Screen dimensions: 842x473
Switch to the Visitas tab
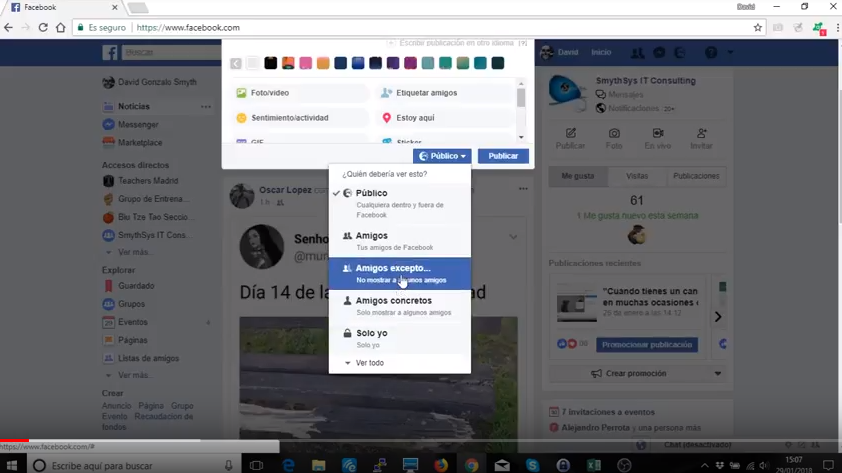click(637, 176)
